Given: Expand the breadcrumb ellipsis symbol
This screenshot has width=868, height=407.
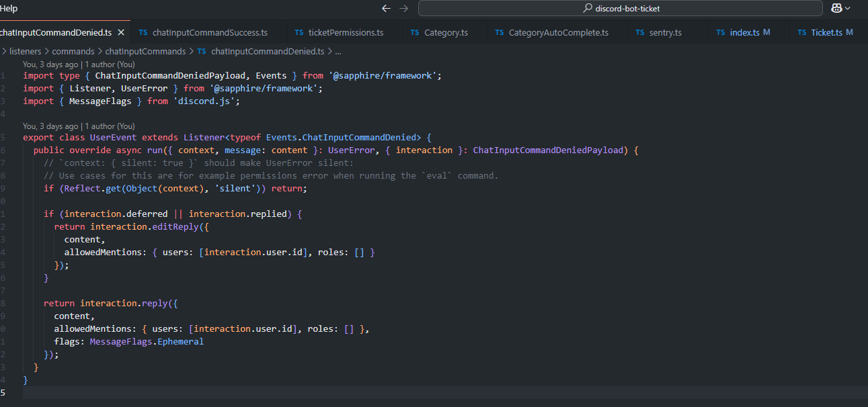Looking at the screenshot, I should coord(338,51).
